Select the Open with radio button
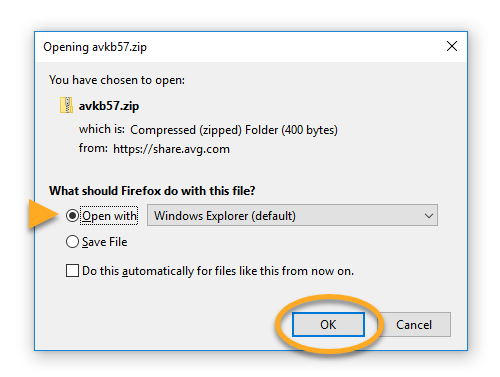This screenshot has height=377, width=500. point(72,216)
